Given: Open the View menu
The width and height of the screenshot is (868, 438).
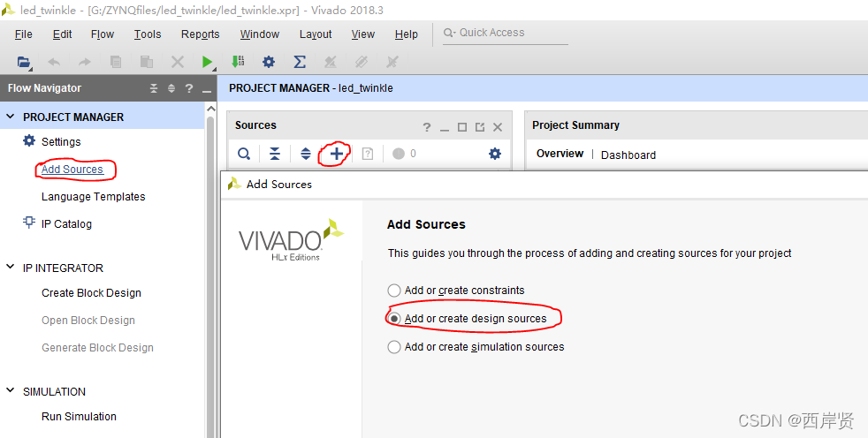Looking at the screenshot, I should pos(363,34).
